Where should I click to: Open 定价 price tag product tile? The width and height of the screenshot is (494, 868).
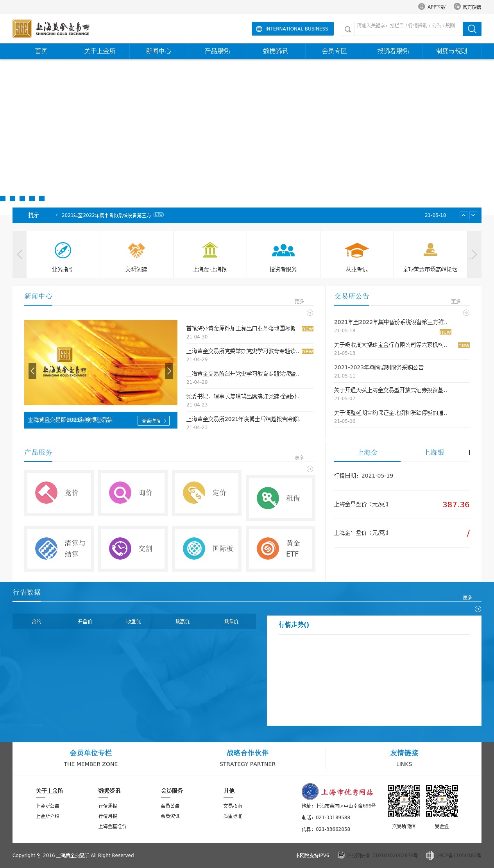pos(207,493)
